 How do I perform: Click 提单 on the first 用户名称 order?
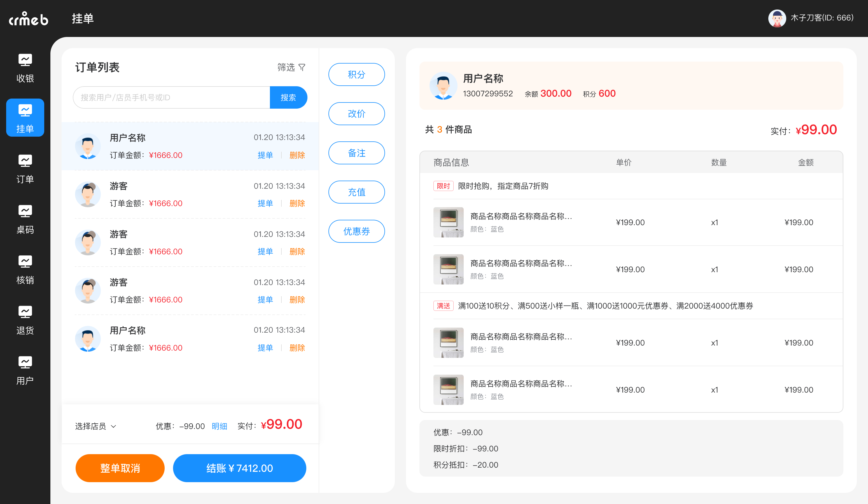coord(265,155)
